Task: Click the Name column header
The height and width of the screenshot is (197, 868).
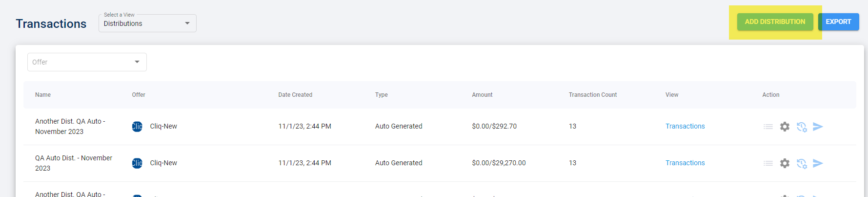Action: pos(43,95)
